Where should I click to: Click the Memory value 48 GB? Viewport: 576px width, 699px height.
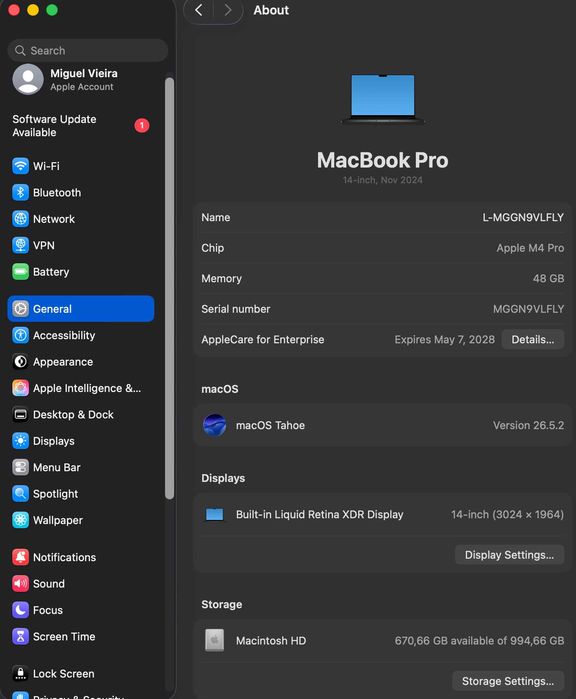pyautogui.click(x=548, y=279)
